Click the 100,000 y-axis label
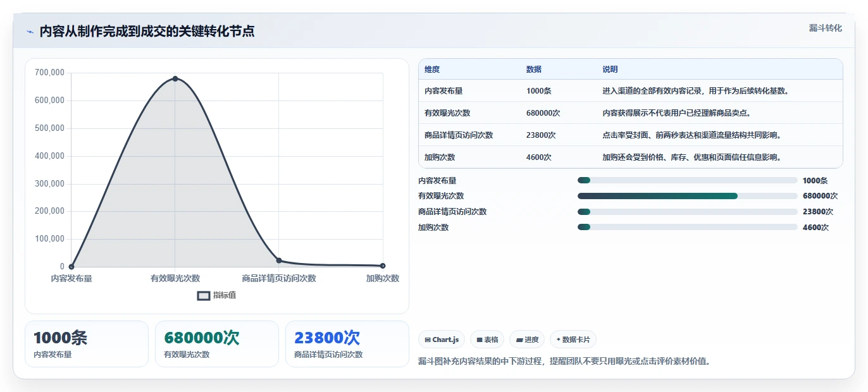This screenshot has height=392, width=868. 49,239
